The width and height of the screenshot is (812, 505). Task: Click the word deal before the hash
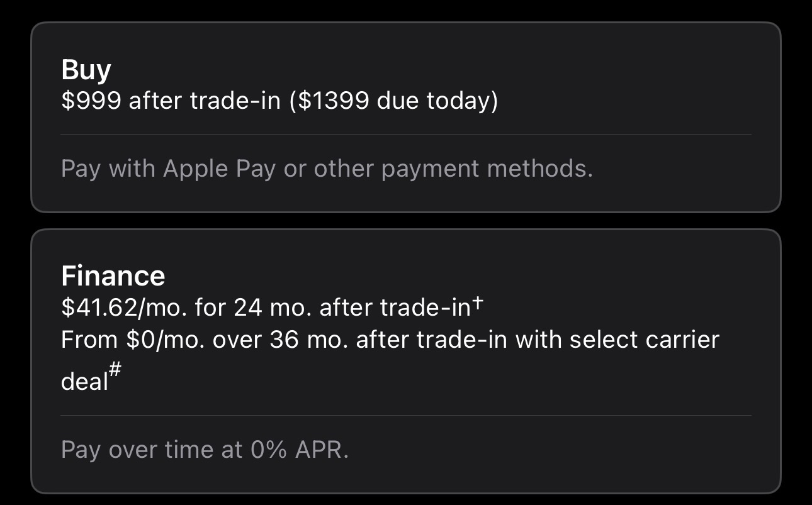(x=84, y=381)
